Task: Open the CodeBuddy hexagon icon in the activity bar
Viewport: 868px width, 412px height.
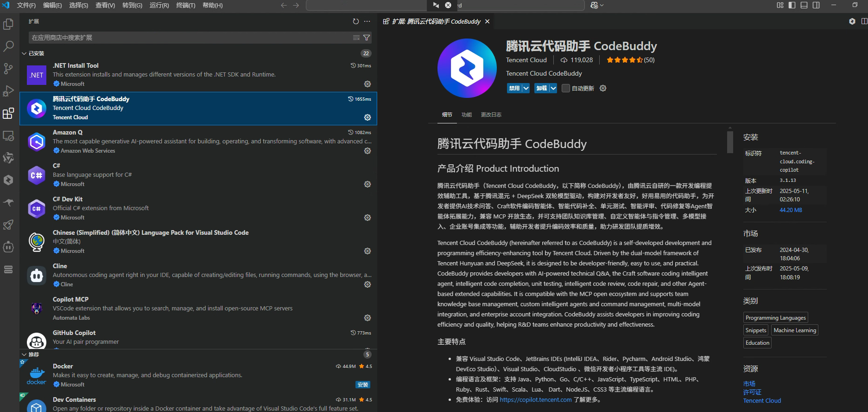Action: 8,180
